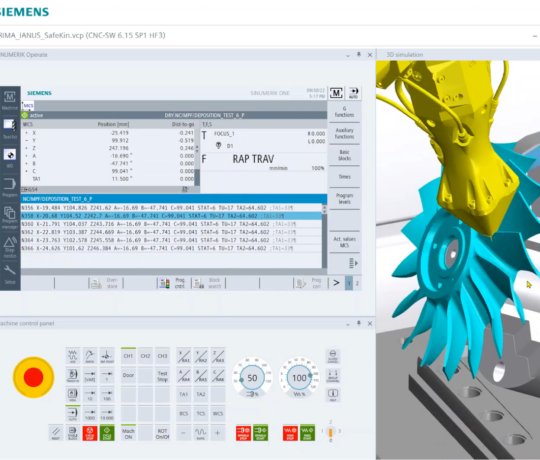This screenshot has height=460, width=540.
Task: Toggle channel CH3 key
Action: 163,356
